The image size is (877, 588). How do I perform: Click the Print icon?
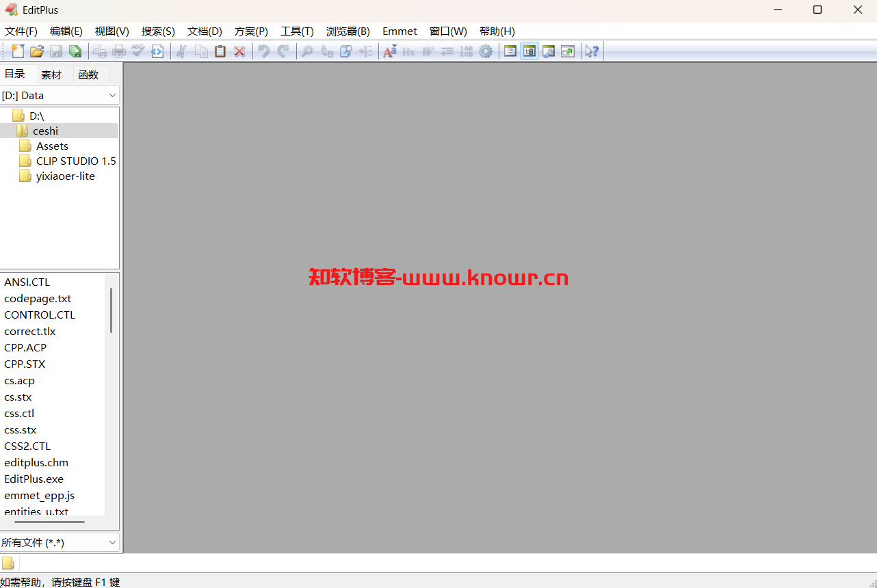coord(119,51)
